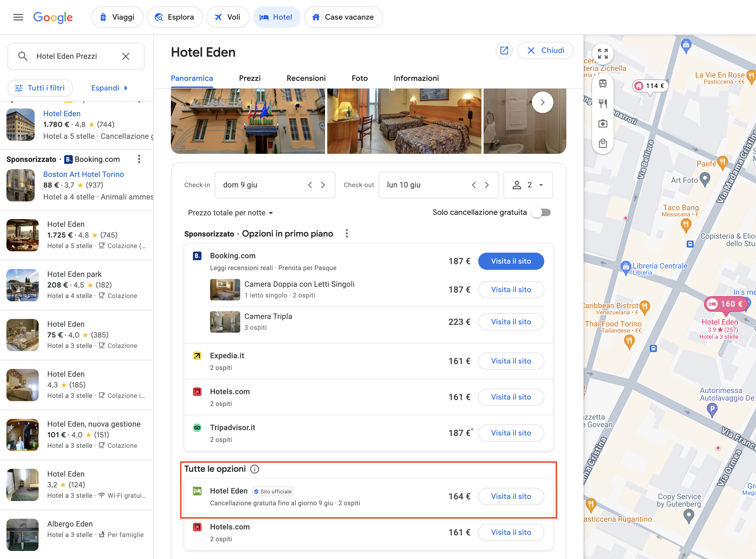This screenshot has height=559, width=756.
Task: Open the Foto tab
Action: (x=359, y=78)
